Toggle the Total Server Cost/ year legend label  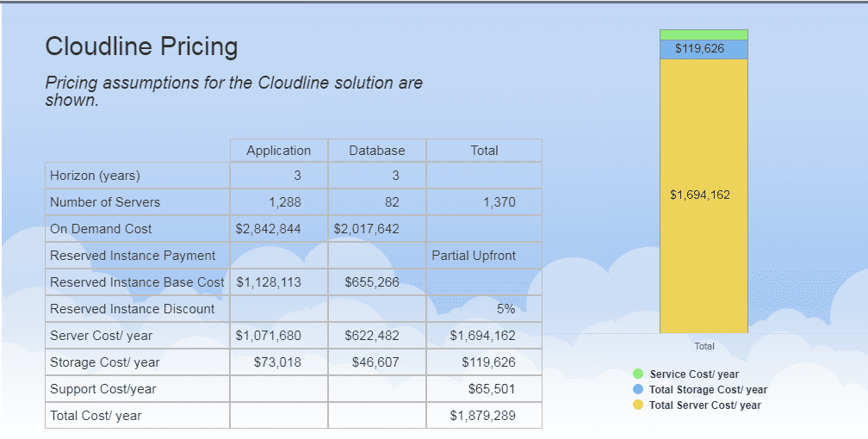[704, 405]
